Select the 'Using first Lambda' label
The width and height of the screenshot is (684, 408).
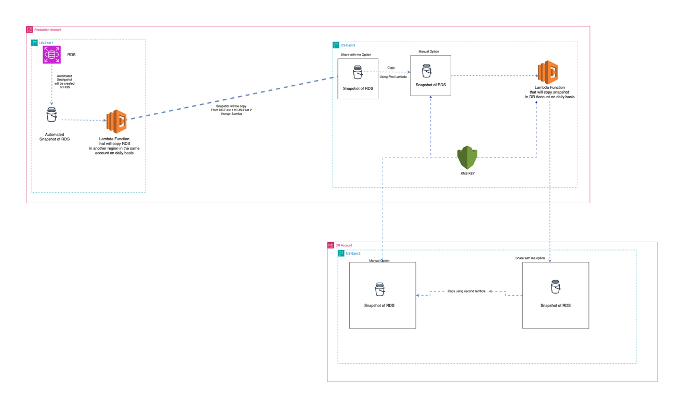pos(393,77)
